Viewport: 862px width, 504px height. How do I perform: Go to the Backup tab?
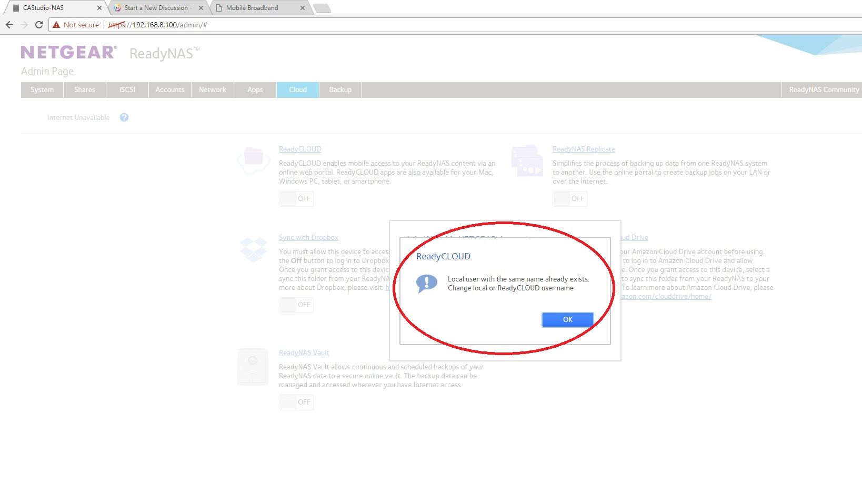(340, 90)
